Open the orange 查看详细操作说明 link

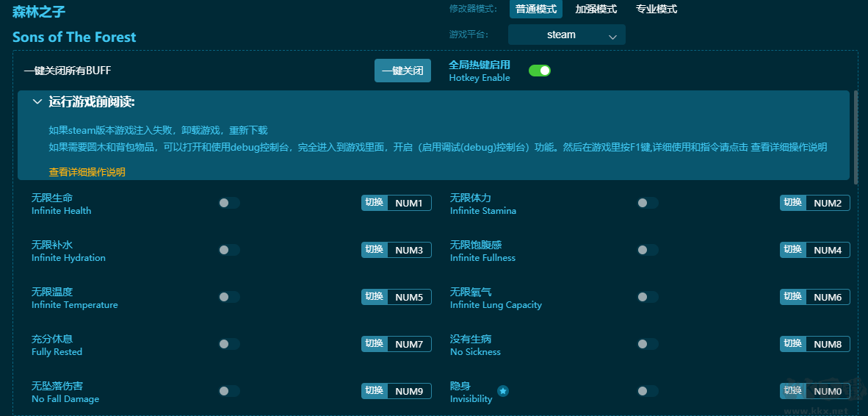tap(87, 172)
